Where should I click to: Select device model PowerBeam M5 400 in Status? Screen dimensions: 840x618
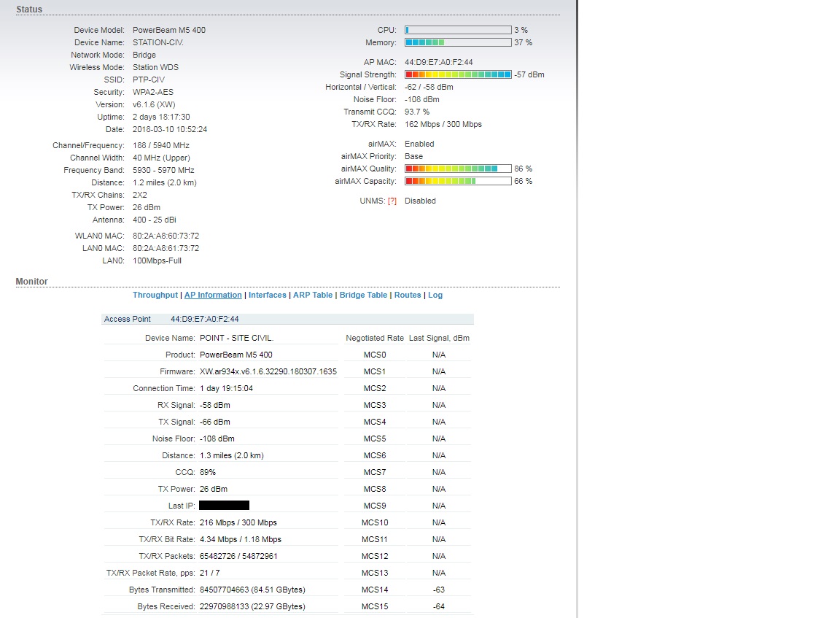(169, 30)
